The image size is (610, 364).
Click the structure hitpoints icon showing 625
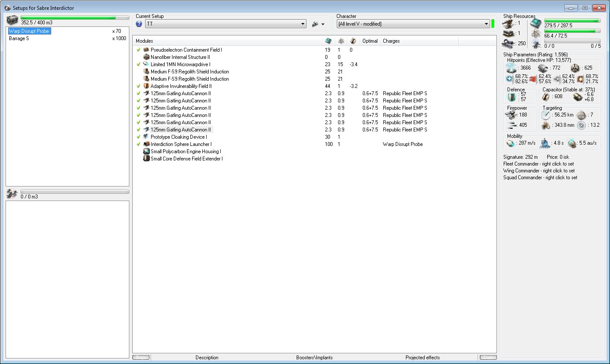point(575,68)
